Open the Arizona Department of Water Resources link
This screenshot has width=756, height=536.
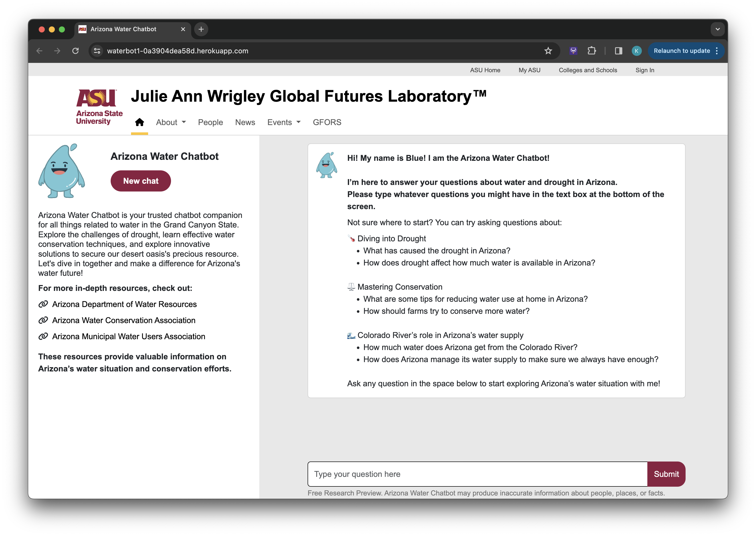[x=124, y=304]
